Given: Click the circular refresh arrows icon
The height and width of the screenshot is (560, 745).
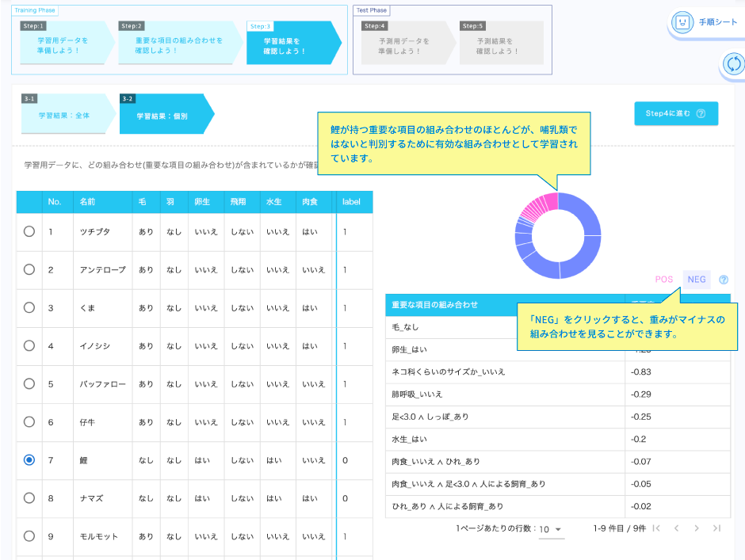Looking at the screenshot, I should click(734, 63).
